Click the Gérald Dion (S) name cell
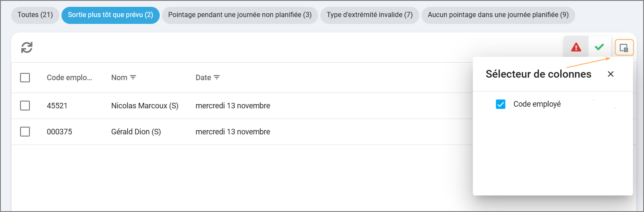The width and height of the screenshot is (644, 212). [136, 132]
